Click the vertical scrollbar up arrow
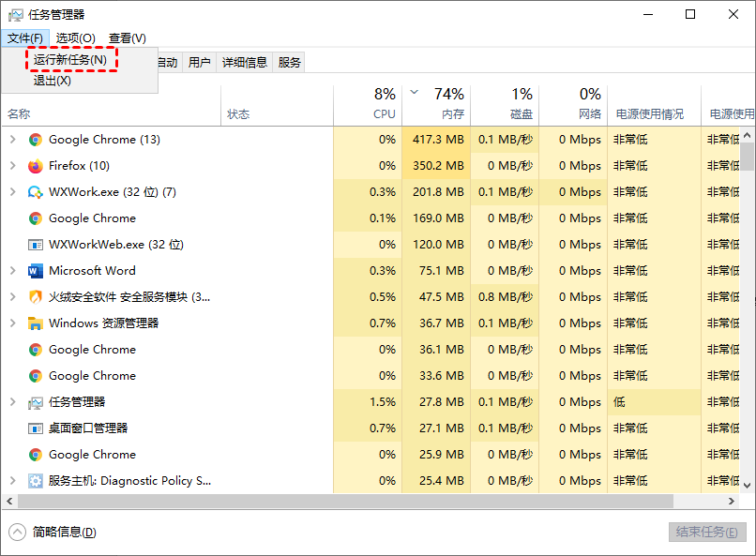756x556 pixels. (747, 135)
